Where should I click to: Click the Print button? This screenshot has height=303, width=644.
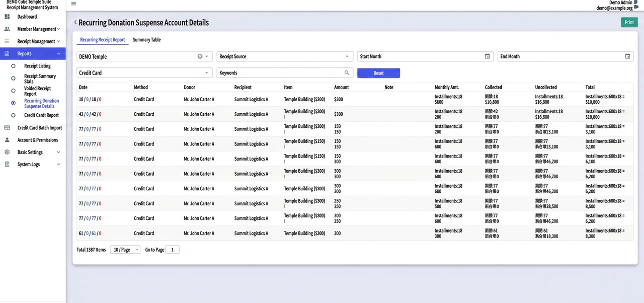629,22
